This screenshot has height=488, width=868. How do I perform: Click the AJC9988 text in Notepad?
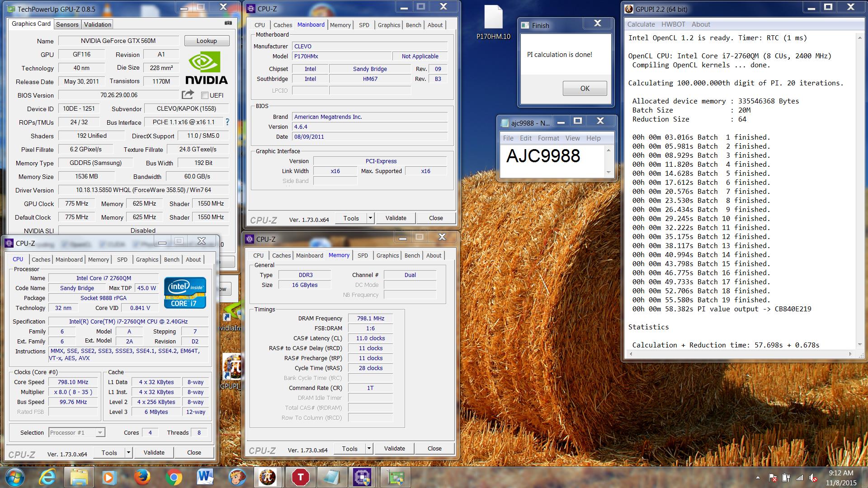coord(543,156)
